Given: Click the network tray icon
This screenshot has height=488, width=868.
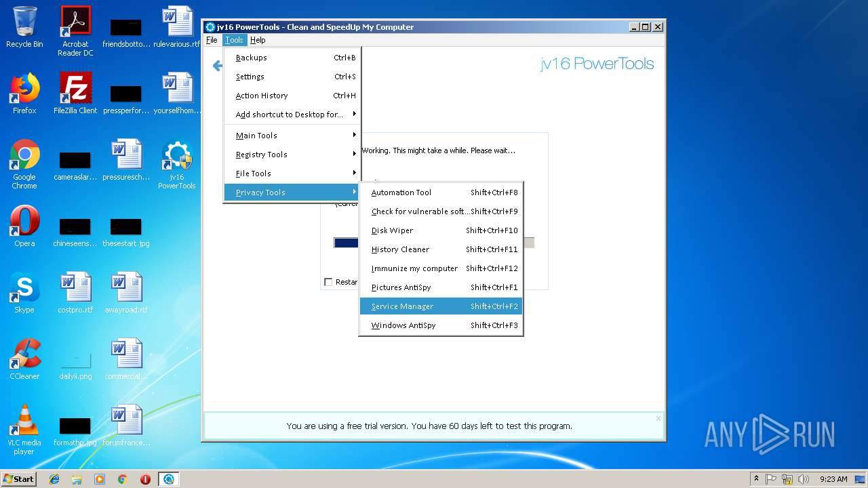Looking at the screenshot, I should pyautogui.click(x=787, y=479).
